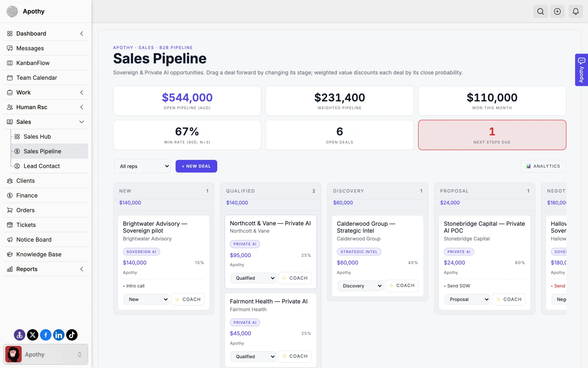
Task: Open stage dropdown on Calderwood Group card
Action: click(360, 286)
